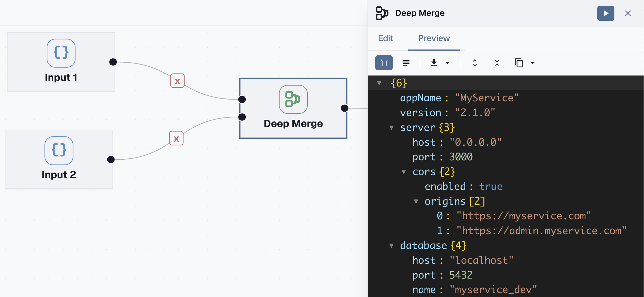This screenshot has width=644, height=297.
Task: Copy the JSON output to clipboard
Action: point(519,63)
